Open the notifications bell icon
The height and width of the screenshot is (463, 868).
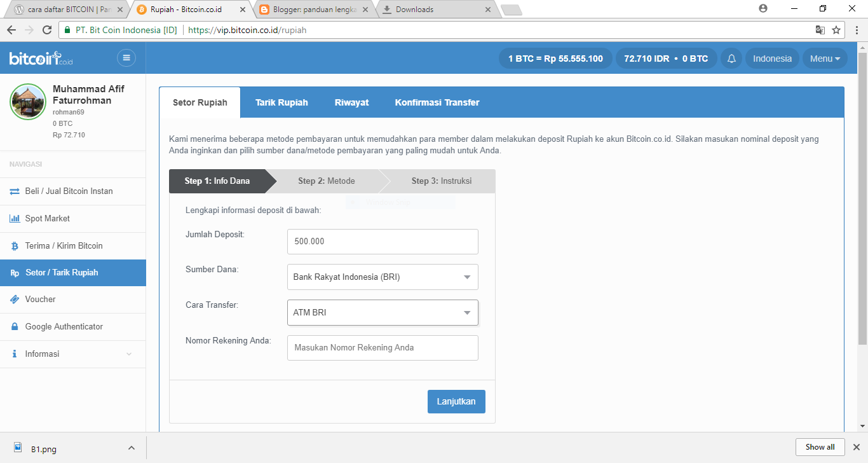(731, 59)
